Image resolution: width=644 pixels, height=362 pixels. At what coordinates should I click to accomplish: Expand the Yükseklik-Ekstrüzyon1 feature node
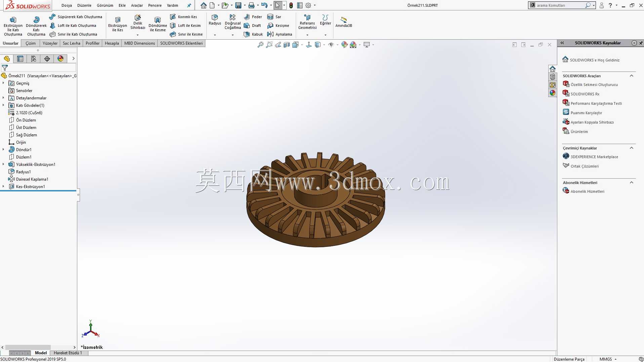pos(3,164)
